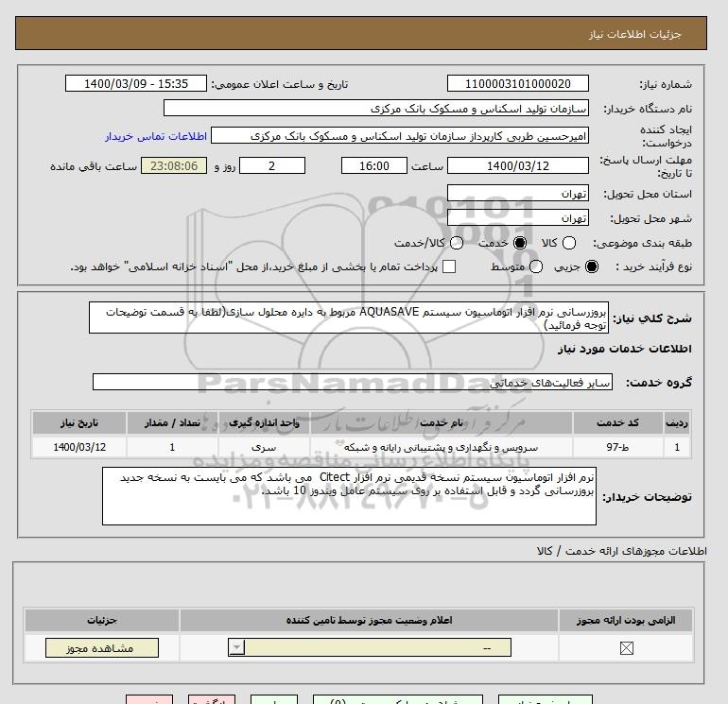
Task: Click the buyer organization name field
Action: 376,108
